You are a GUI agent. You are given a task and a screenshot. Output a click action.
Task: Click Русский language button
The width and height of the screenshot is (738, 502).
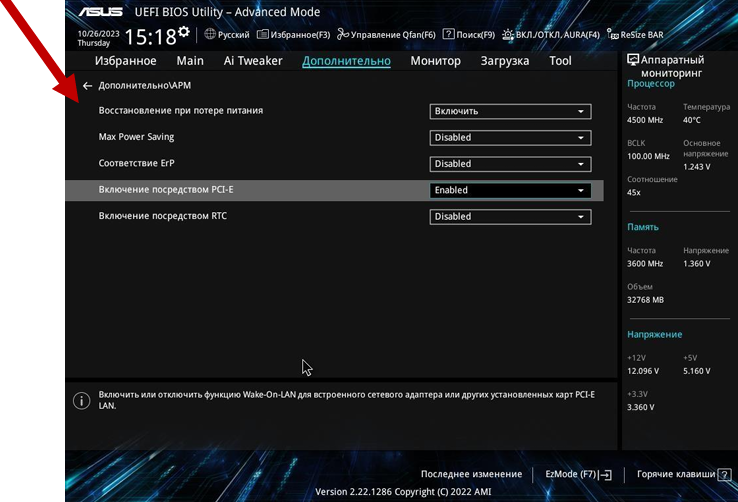tap(233, 35)
